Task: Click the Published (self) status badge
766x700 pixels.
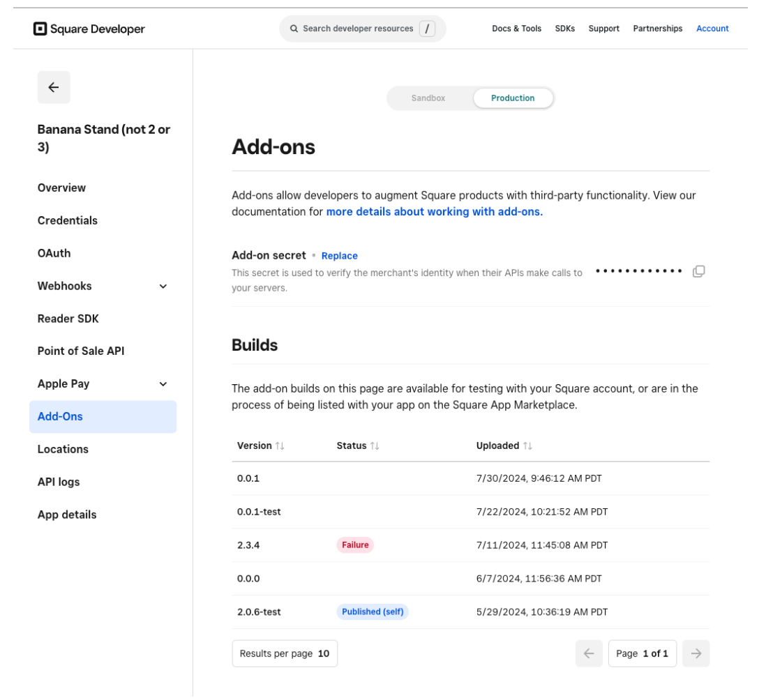Action: pyautogui.click(x=373, y=611)
